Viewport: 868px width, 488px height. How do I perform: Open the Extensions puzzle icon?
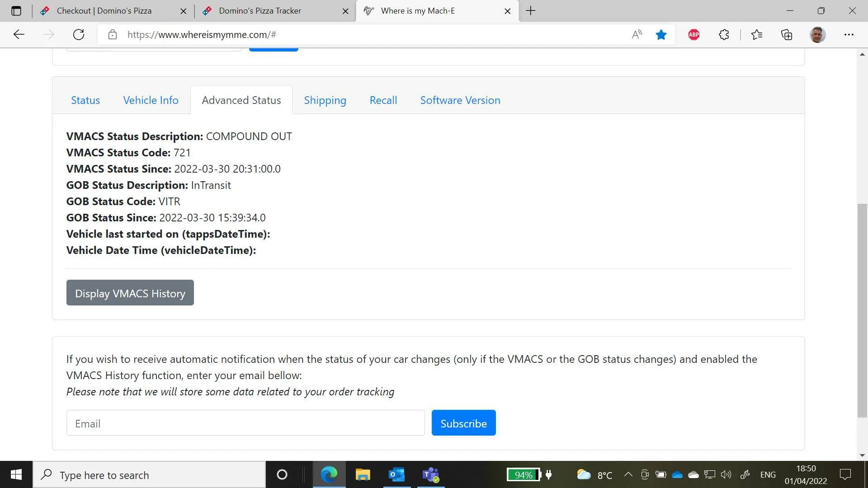click(x=724, y=35)
